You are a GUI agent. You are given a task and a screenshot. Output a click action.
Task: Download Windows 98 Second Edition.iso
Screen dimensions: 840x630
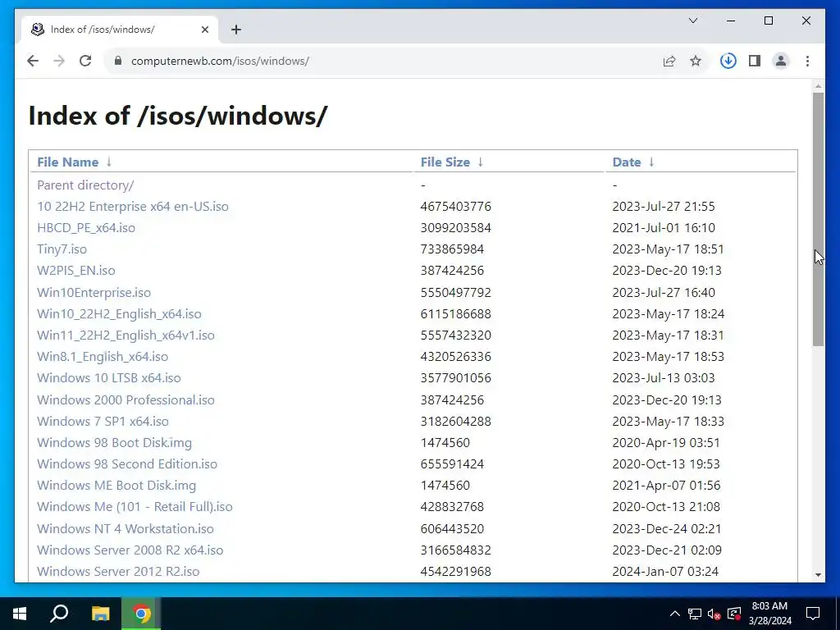pyautogui.click(x=127, y=464)
